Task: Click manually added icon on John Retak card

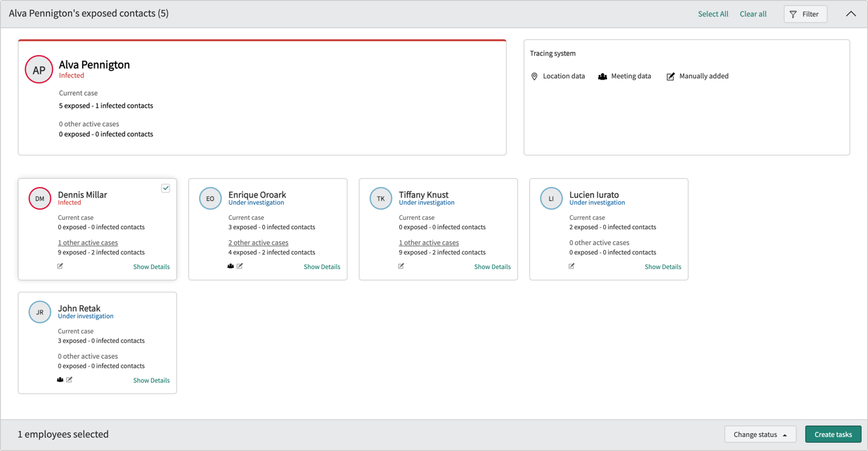Action: (x=69, y=380)
